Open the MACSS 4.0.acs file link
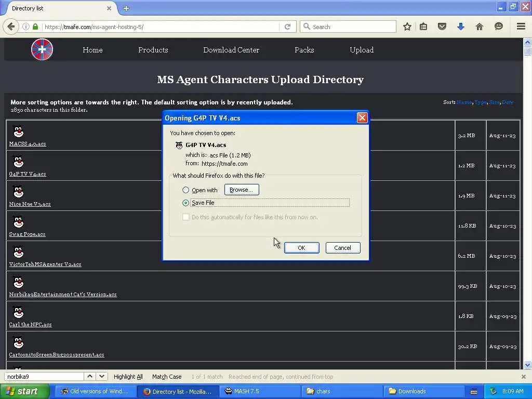This screenshot has width=532, height=399. [x=28, y=143]
